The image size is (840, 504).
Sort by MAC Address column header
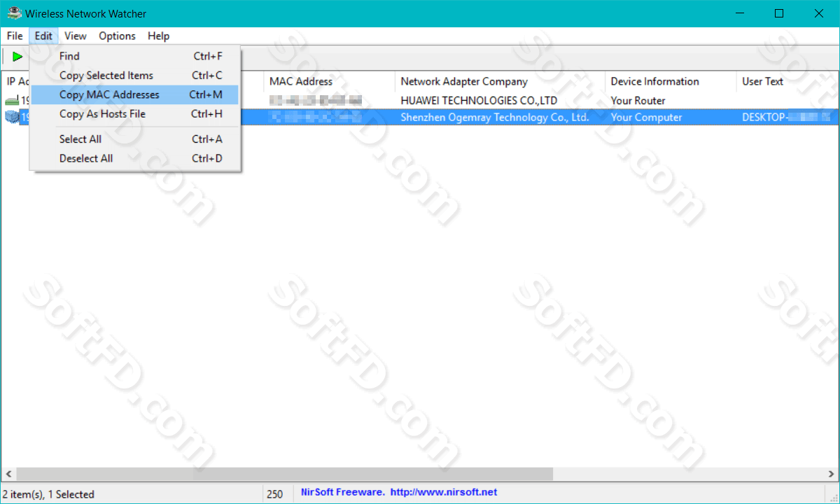pyautogui.click(x=329, y=81)
